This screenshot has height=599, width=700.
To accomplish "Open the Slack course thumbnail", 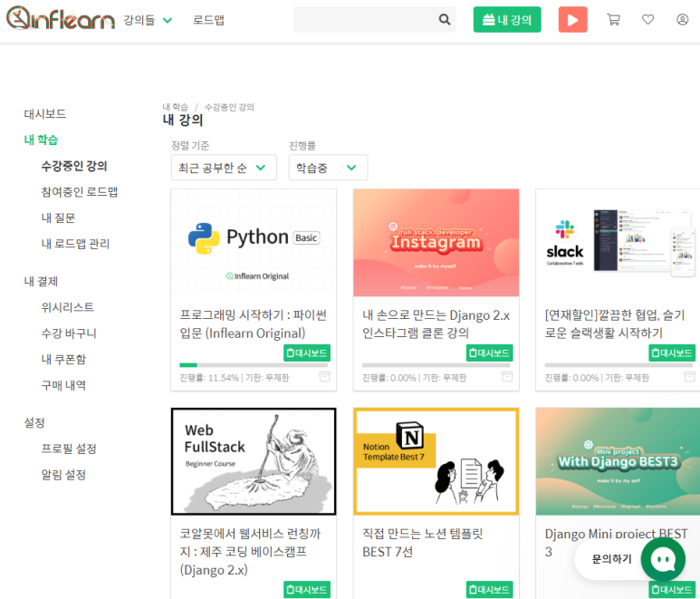I will [x=618, y=243].
